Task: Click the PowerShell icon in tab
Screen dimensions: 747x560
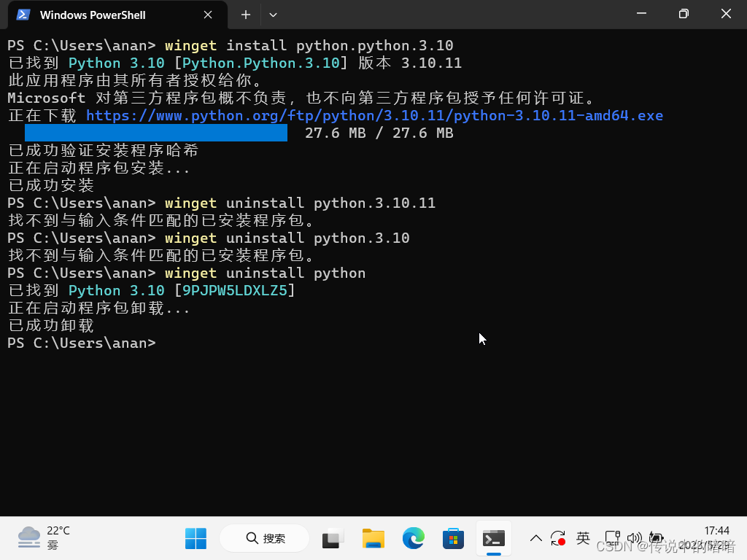Action: (x=23, y=15)
